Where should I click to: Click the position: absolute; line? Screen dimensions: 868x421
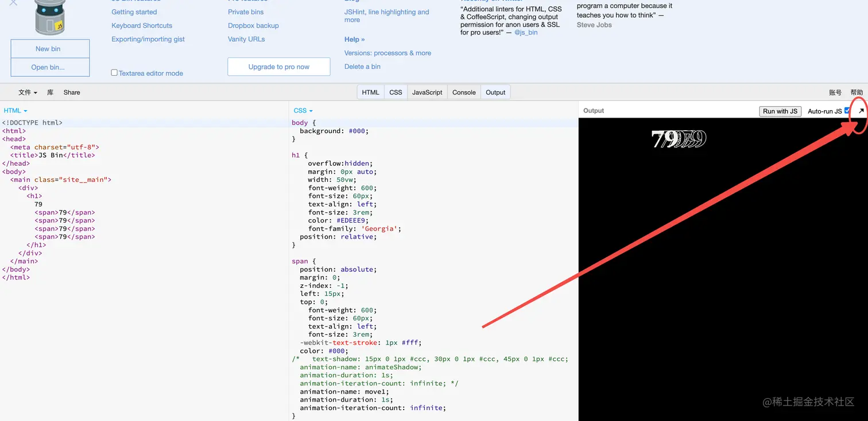[338, 269]
